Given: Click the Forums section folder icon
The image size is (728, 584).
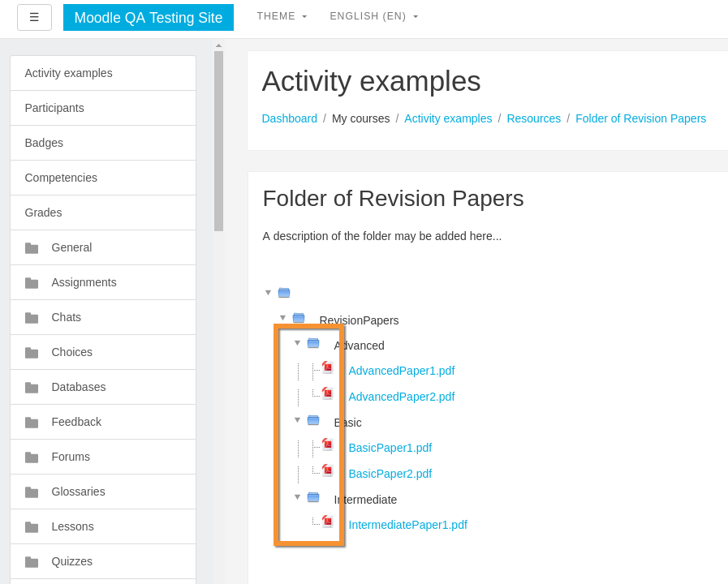Looking at the screenshot, I should pyautogui.click(x=32, y=457).
